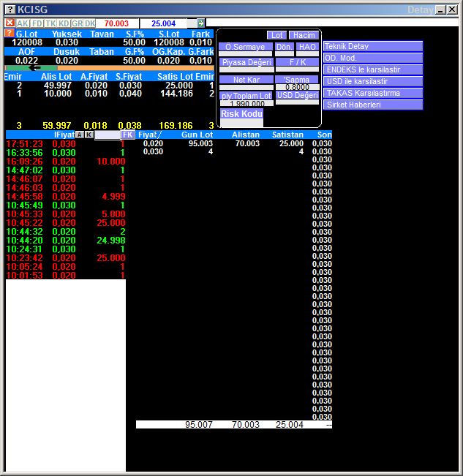Screen dimensions: 463x476
Task: Click the small A button next to IFiyat
Action: 80,135
